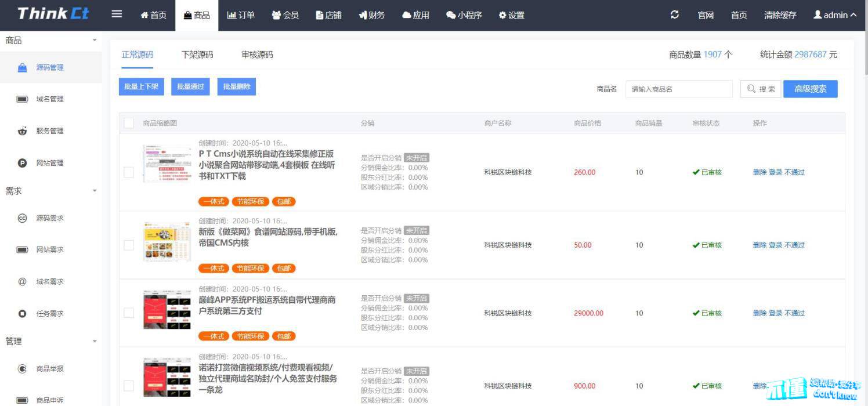
Task: Click the 商品举报 sidebar icon
Action: [22, 368]
